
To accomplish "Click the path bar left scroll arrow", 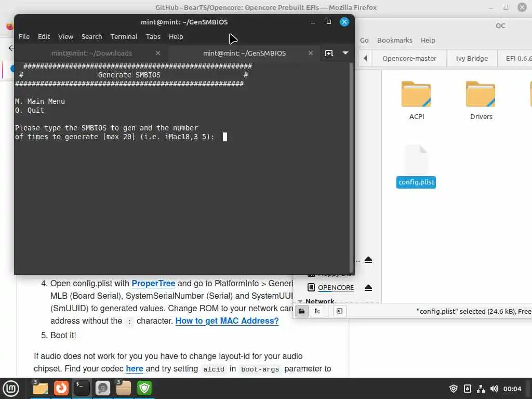I will pyautogui.click(x=365, y=58).
